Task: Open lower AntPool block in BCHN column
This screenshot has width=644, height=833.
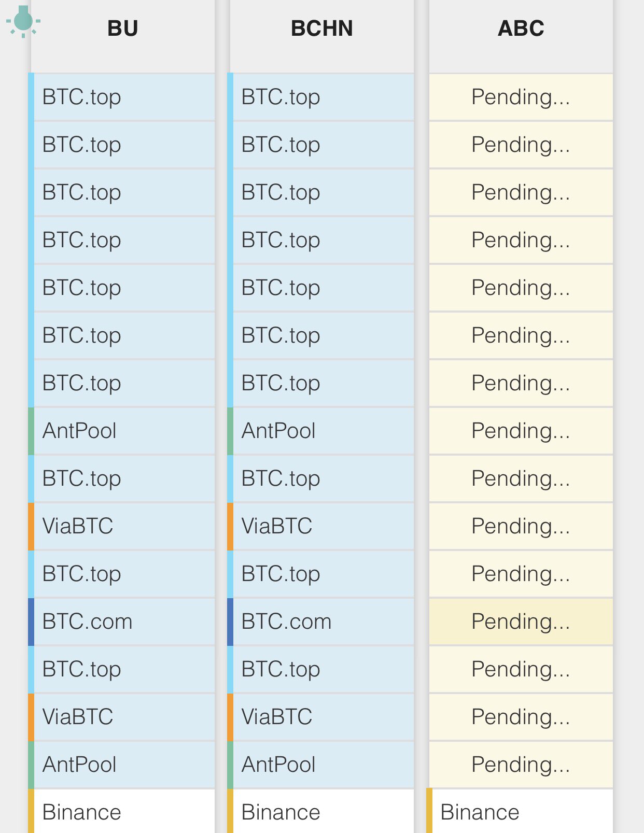Action: [321, 765]
